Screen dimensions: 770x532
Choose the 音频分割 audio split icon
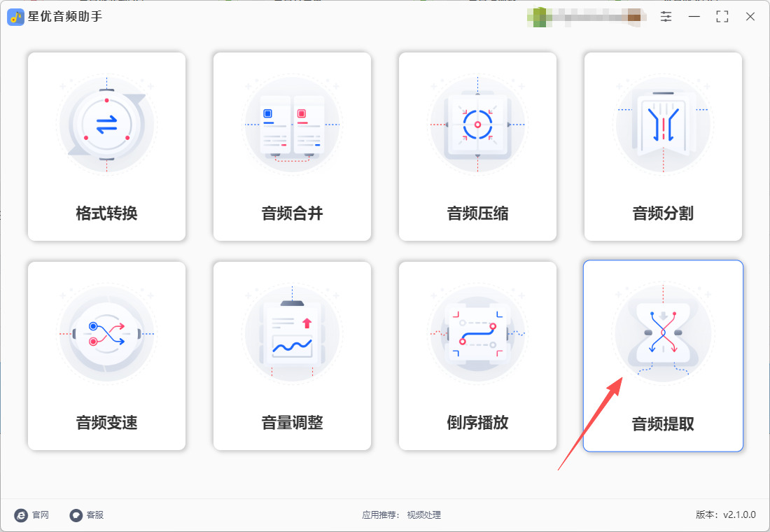click(663, 125)
